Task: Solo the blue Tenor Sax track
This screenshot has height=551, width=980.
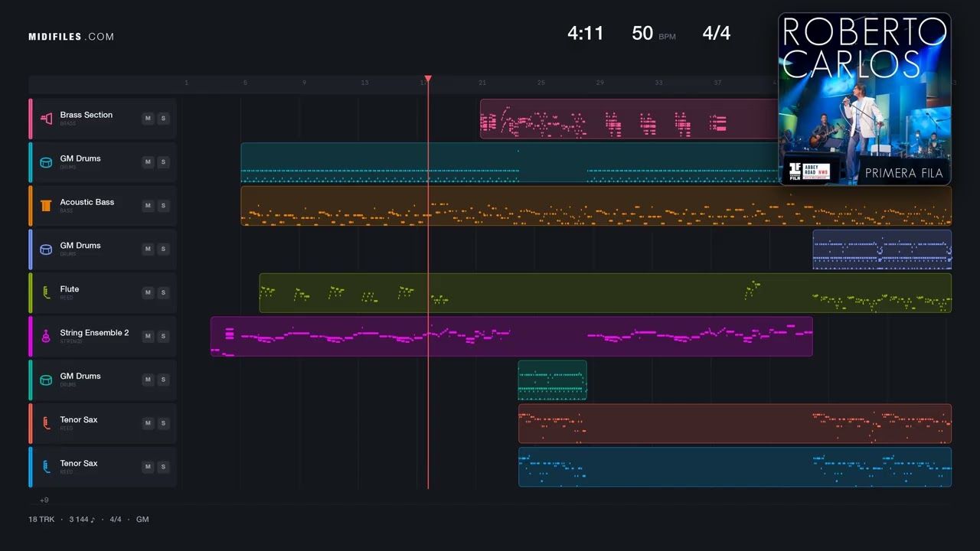Action: point(163,468)
